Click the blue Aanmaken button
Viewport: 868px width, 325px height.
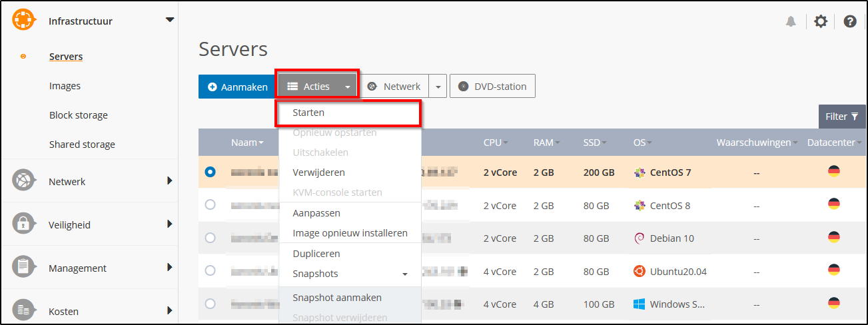pos(238,87)
